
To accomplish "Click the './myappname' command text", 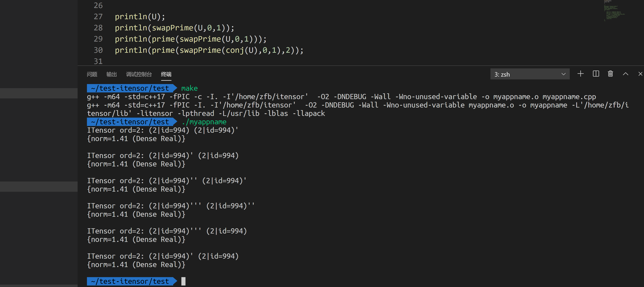I will point(204,122).
